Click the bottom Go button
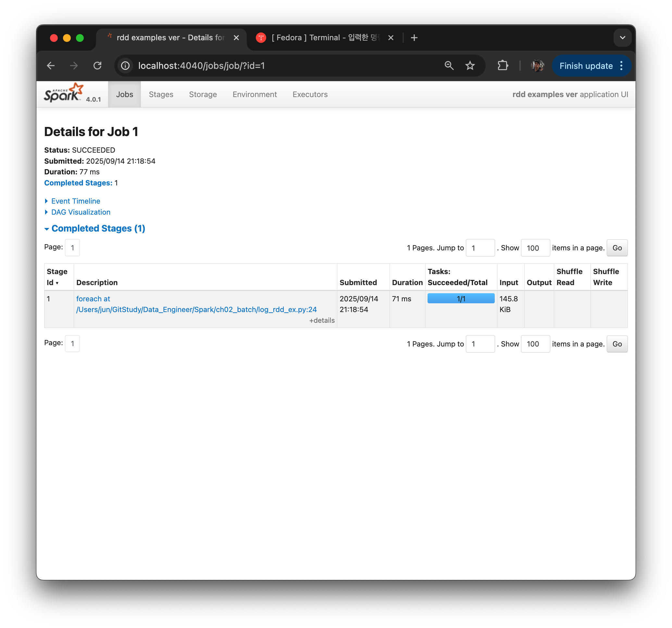Image resolution: width=672 pixels, height=628 pixels. (x=617, y=344)
